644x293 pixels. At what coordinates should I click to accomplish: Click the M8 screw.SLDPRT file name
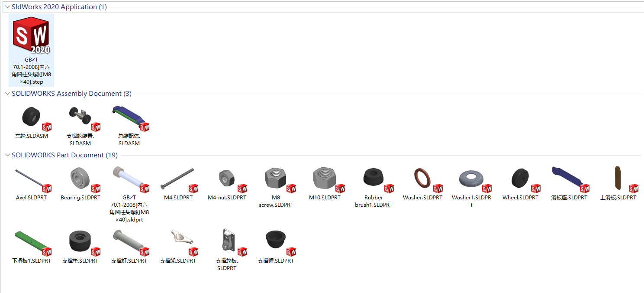pos(276,201)
